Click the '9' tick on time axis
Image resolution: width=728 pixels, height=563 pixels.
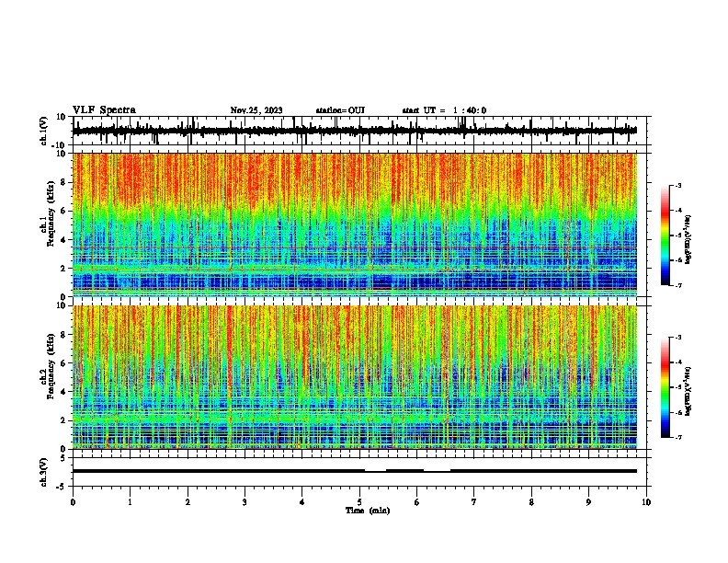588,502
